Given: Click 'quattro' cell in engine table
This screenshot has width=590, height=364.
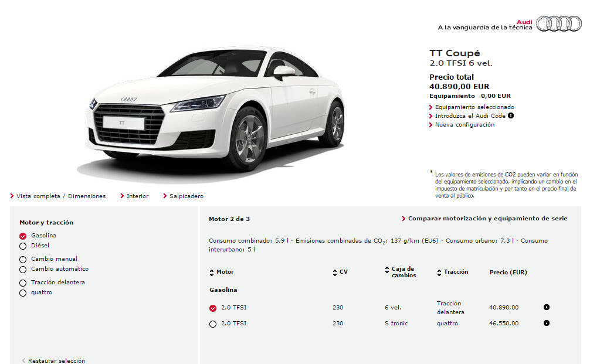Looking at the screenshot, I should pos(447,324).
